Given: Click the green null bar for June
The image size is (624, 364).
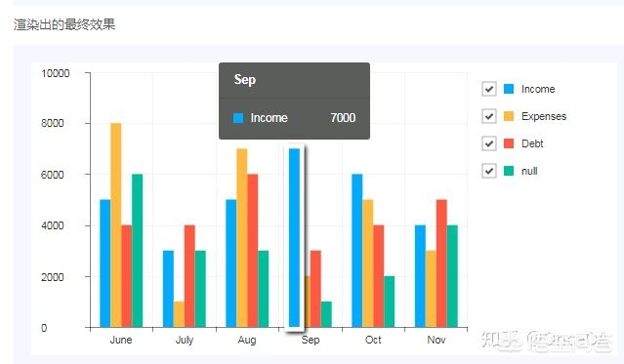Looking at the screenshot, I should [x=137, y=251].
